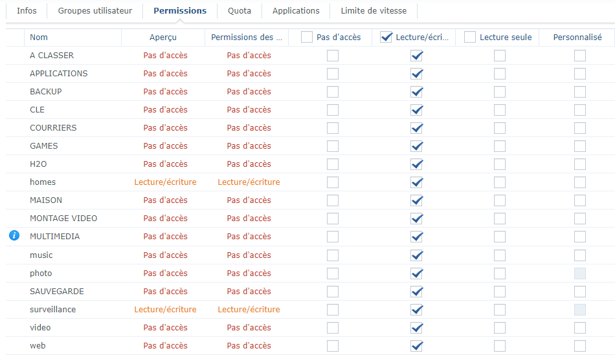This screenshot has height=364, width=615.
Task: Open the Quota tab
Action: pos(240,11)
